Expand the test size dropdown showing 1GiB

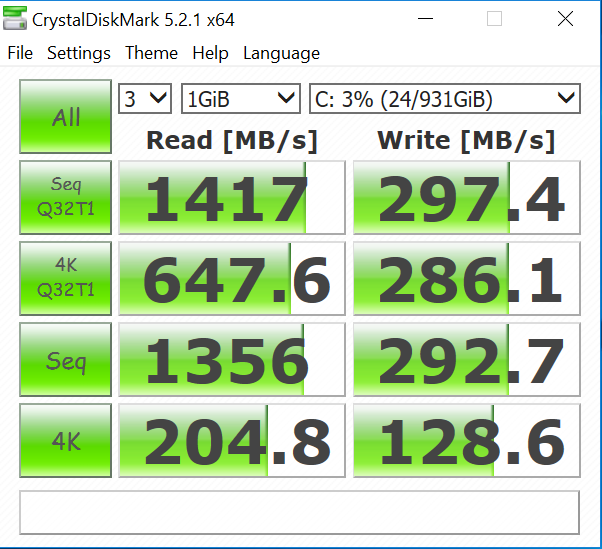point(241,99)
